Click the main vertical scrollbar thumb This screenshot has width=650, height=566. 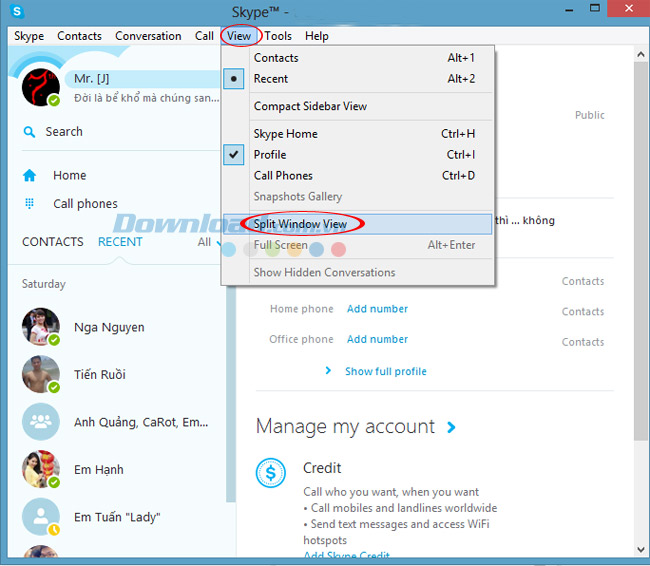point(641,251)
